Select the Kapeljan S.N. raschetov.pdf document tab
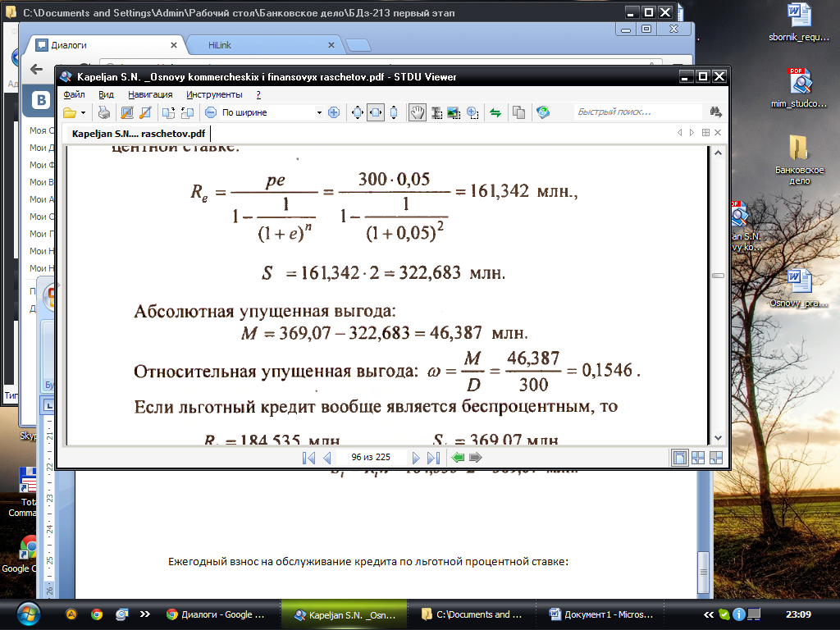 click(138, 134)
